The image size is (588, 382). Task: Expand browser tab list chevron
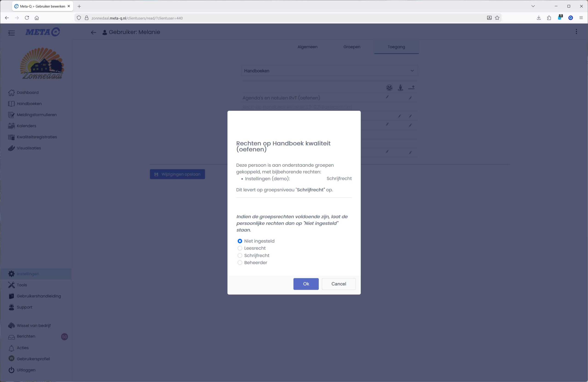tap(533, 6)
